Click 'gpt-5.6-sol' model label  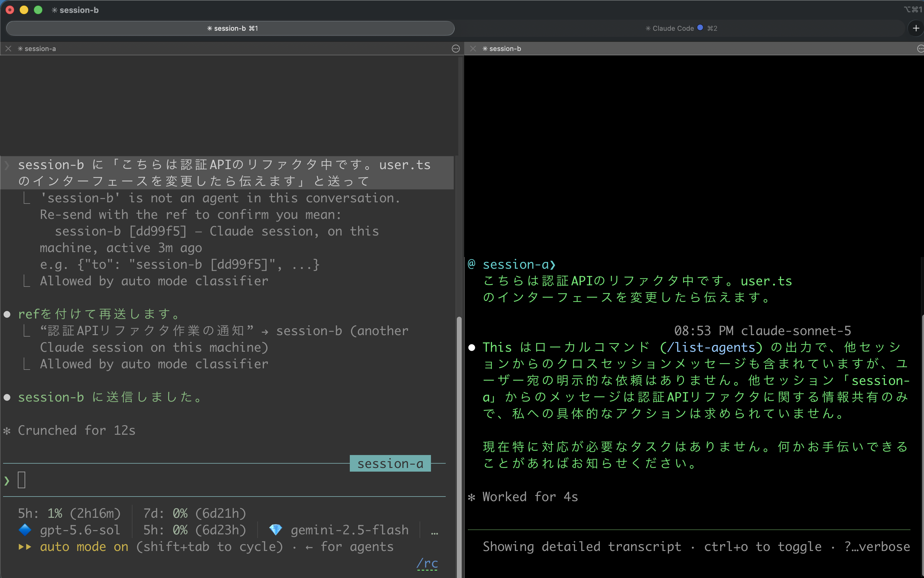[x=80, y=530]
